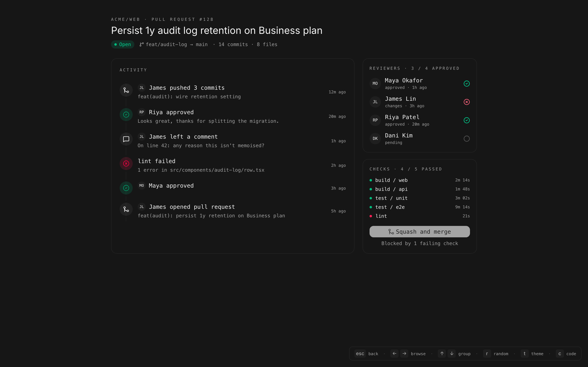588x367 pixels.
Task: Click the t theme shortcut key
Action: [x=524, y=353]
